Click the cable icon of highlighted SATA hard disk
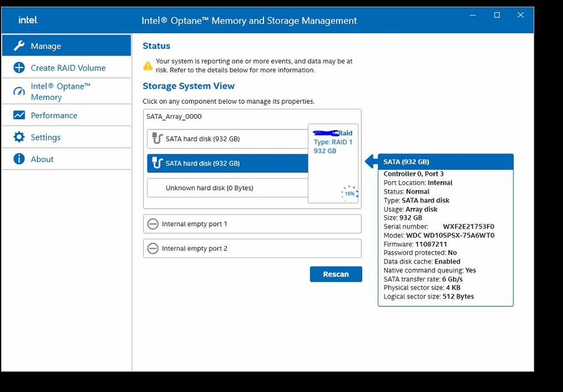The width and height of the screenshot is (563, 392). (157, 163)
